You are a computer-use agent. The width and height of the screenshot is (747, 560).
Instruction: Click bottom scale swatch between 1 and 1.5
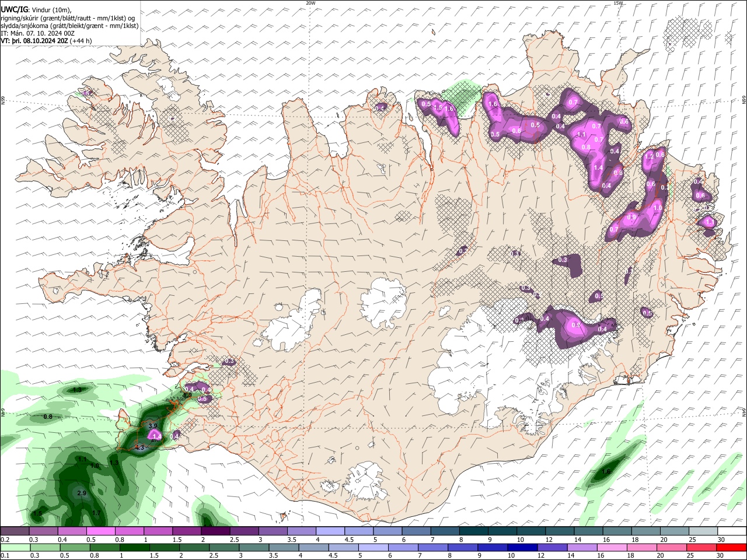[x=134, y=547]
